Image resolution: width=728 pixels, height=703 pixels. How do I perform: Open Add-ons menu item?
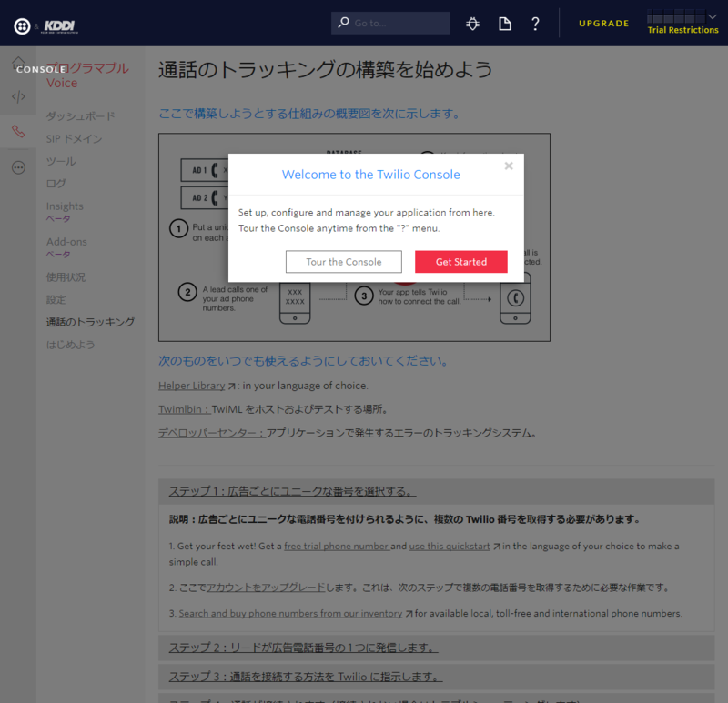[x=66, y=242]
